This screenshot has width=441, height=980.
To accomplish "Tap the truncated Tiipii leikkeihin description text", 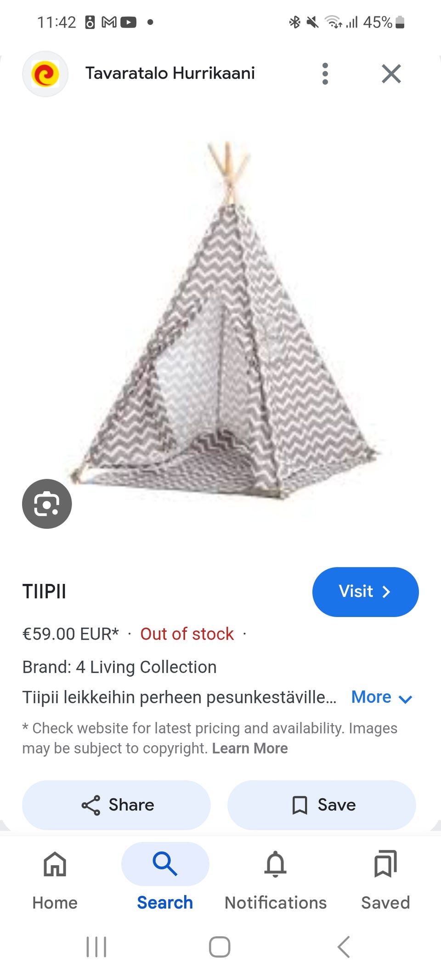I will tap(179, 697).
